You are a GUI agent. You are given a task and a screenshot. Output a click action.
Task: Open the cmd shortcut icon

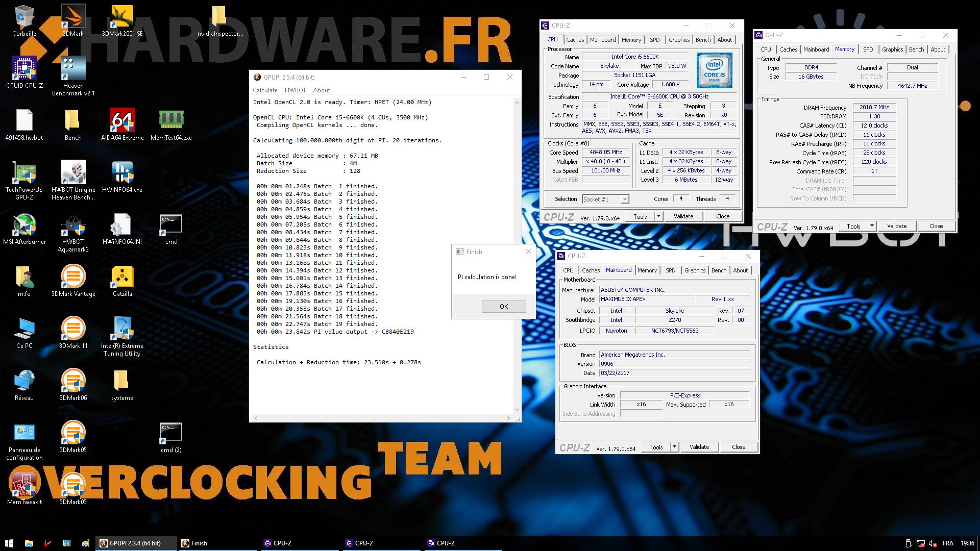(171, 229)
